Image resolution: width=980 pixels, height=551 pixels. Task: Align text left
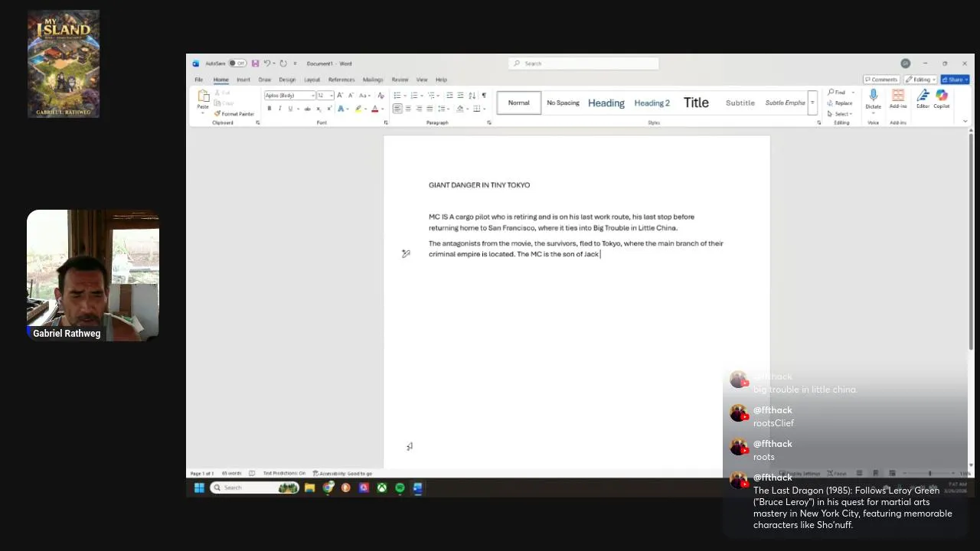(397, 109)
